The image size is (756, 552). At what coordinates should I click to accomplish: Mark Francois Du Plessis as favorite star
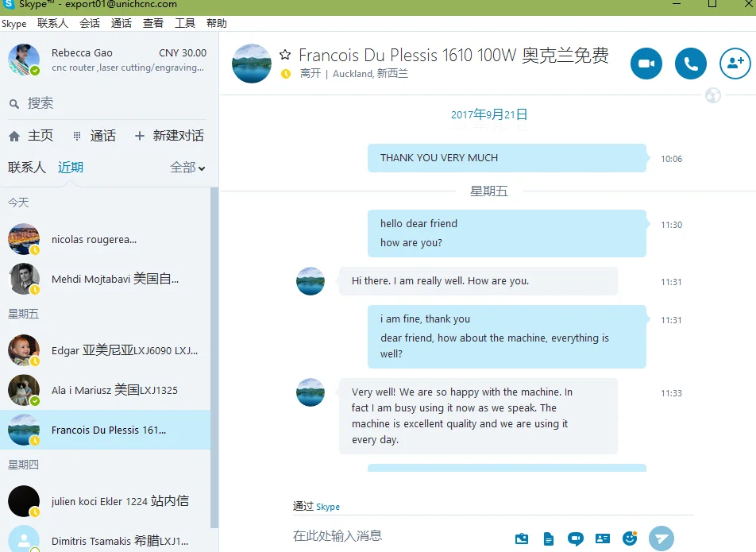[285, 55]
